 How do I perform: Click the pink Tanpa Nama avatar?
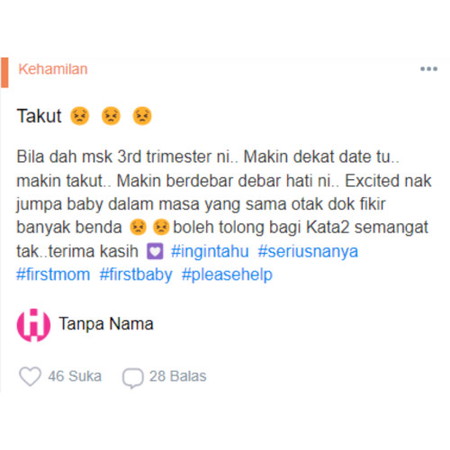pyautogui.click(x=33, y=325)
